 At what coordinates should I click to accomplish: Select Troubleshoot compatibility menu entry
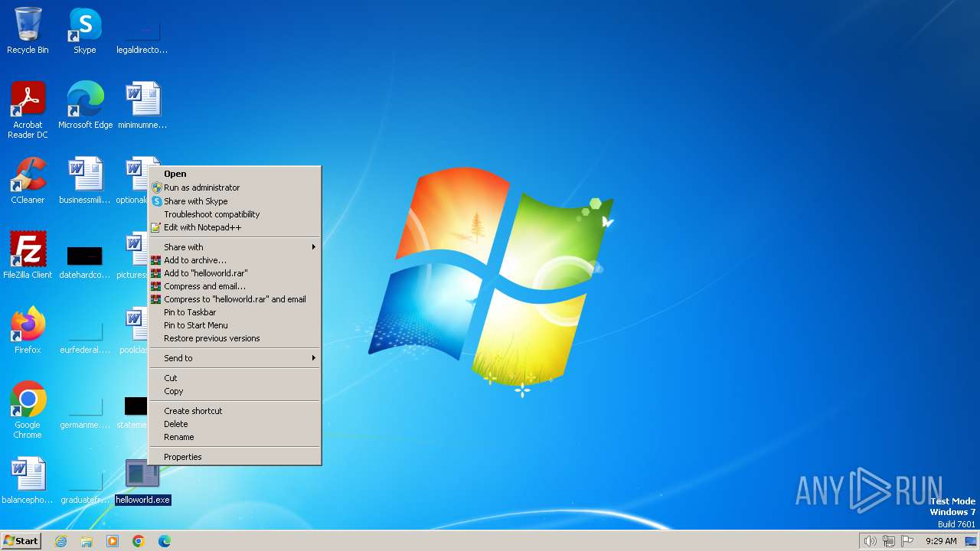pos(235,214)
